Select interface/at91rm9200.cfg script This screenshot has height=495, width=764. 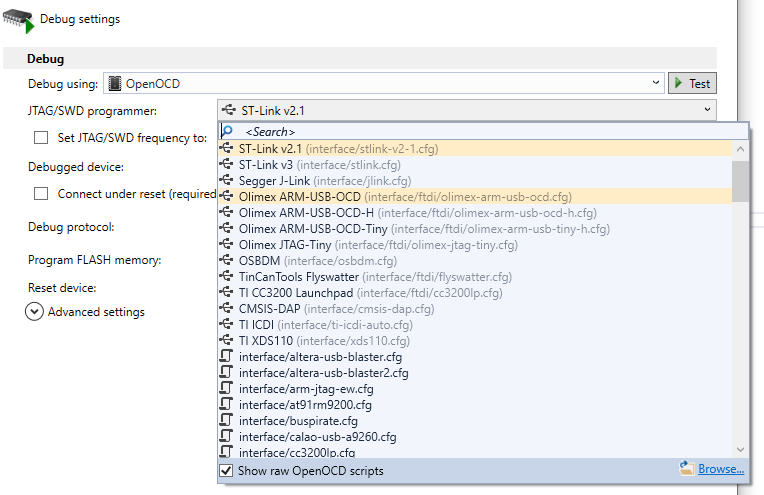tap(475, 405)
